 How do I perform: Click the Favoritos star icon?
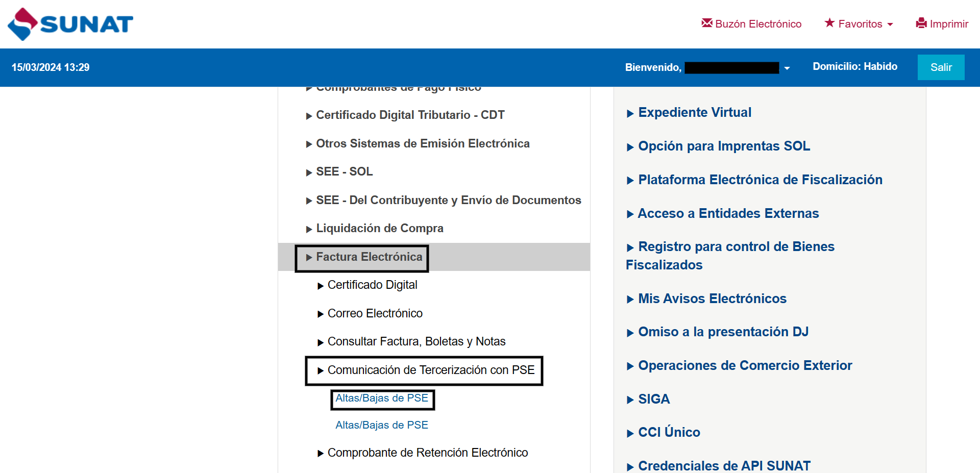click(x=829, y=23)
